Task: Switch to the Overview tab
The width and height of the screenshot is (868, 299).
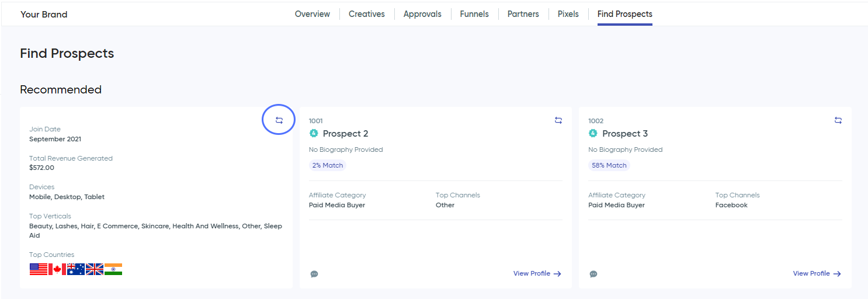Action: click(313, 14)
